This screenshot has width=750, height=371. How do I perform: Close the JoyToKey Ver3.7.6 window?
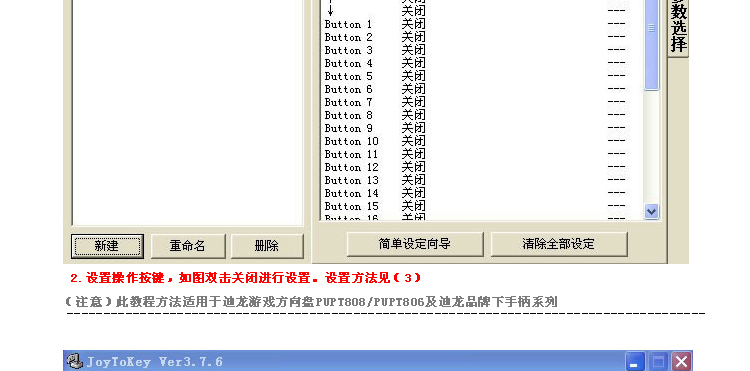[x=681, y=362]
